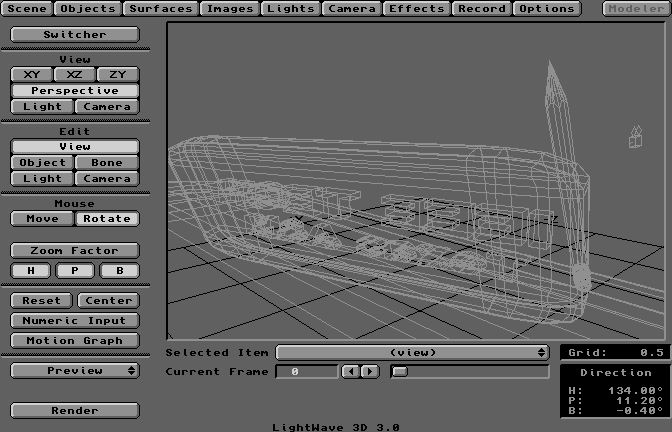Open the Lights panel
The height and width of the screenshot is (432, 672).
(291, 9)
